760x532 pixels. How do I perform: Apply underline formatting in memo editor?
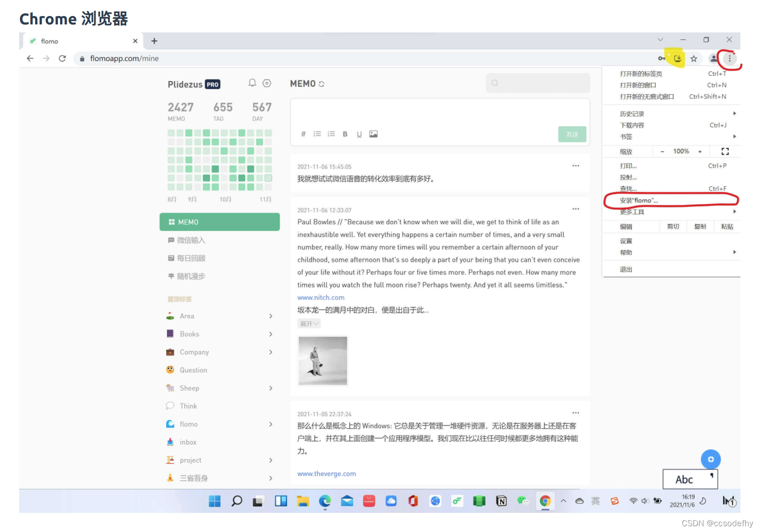pos(359,134)
